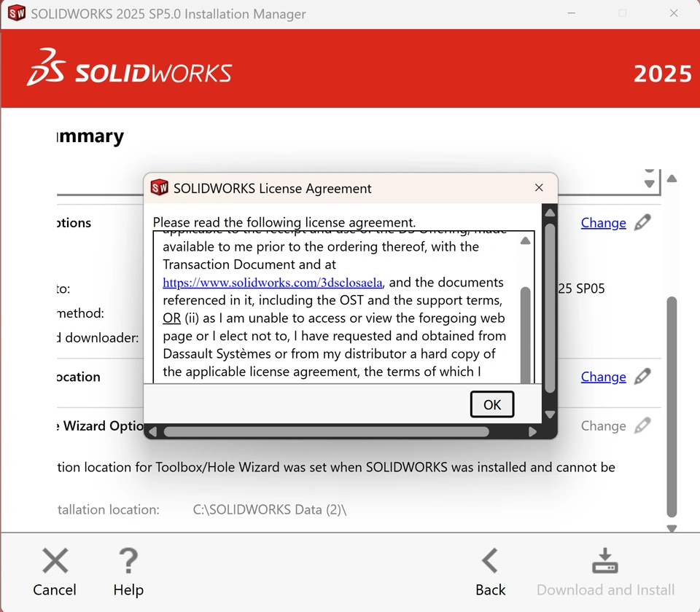Click the Download and Install icon
The height and width of the screenshot is (612, 700).
tap(605, 561)
